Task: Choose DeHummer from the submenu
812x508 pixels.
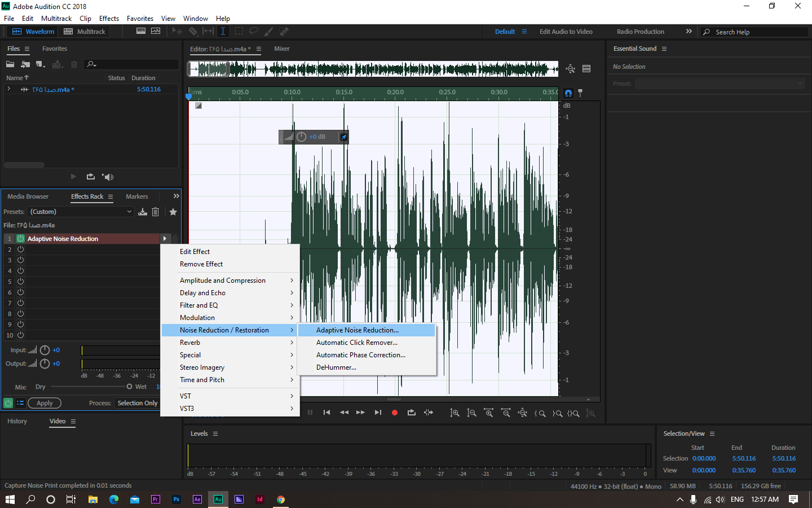Action: tap(367, 367)
